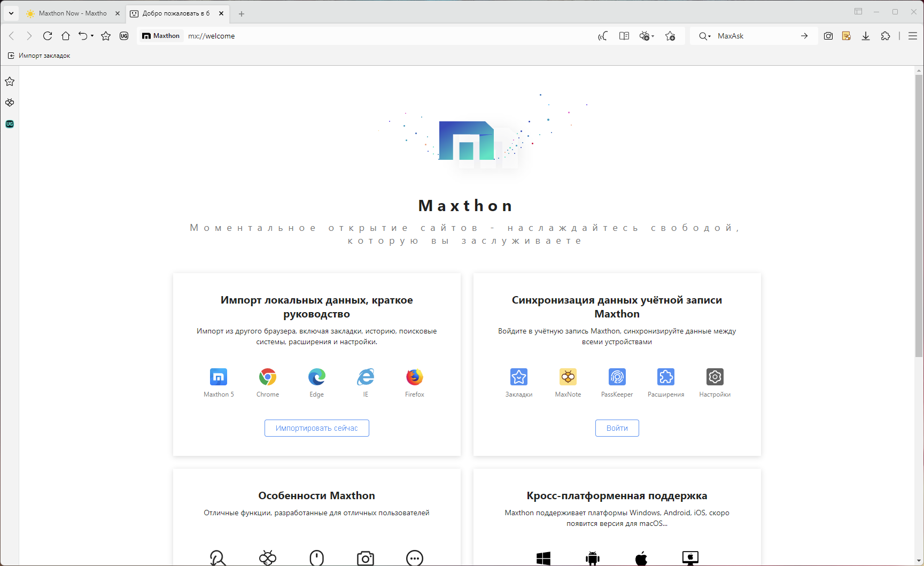Select IE as import source
The height and width of the screenshot is (566, 924).
pos(366,377)
